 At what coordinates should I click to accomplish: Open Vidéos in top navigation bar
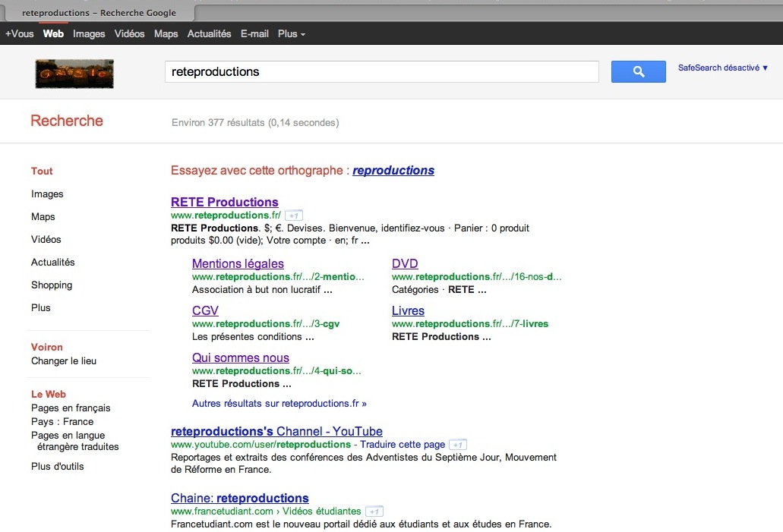pos(129,33)
